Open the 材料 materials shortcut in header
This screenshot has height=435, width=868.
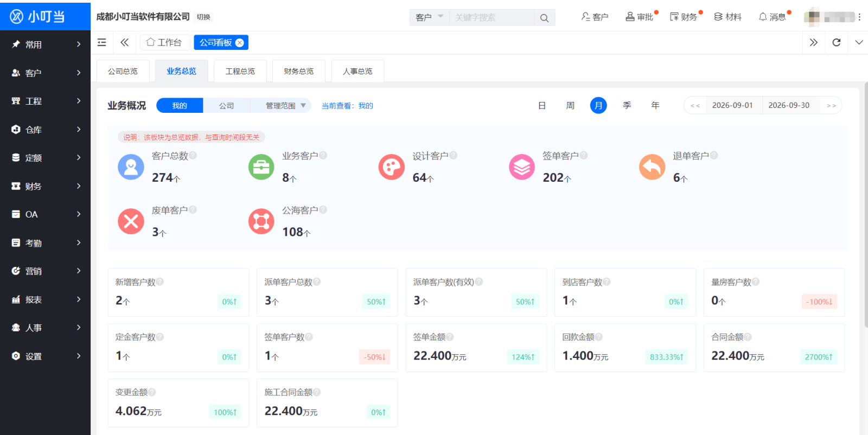(727, 17)
